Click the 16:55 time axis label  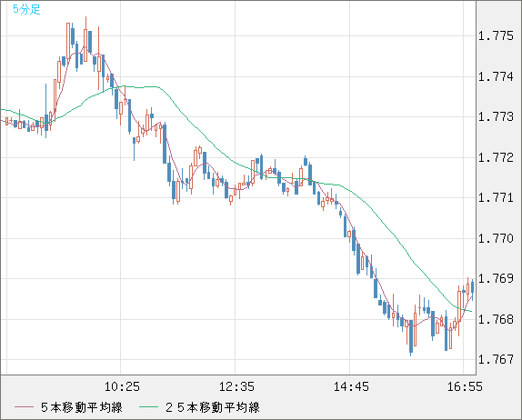[465, 386]
